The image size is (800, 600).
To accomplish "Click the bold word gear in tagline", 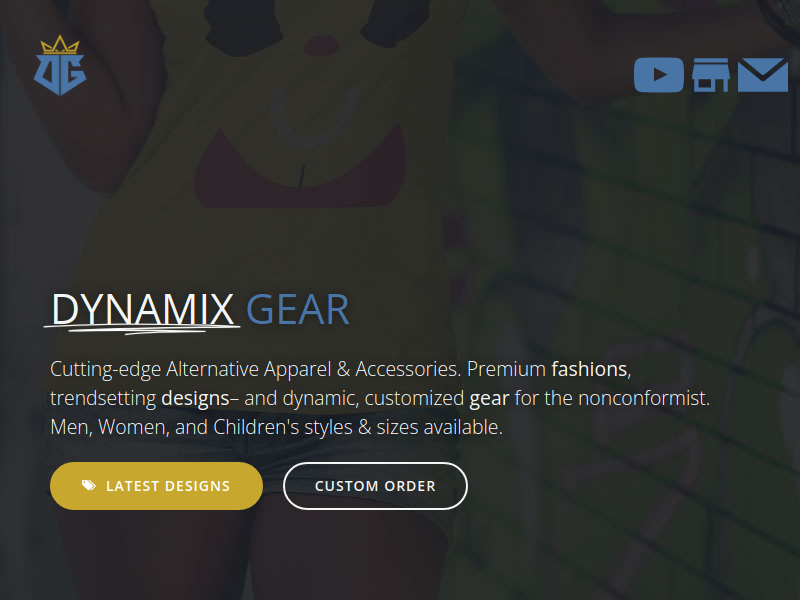I will pyautogui.click(x=489, y=399).
